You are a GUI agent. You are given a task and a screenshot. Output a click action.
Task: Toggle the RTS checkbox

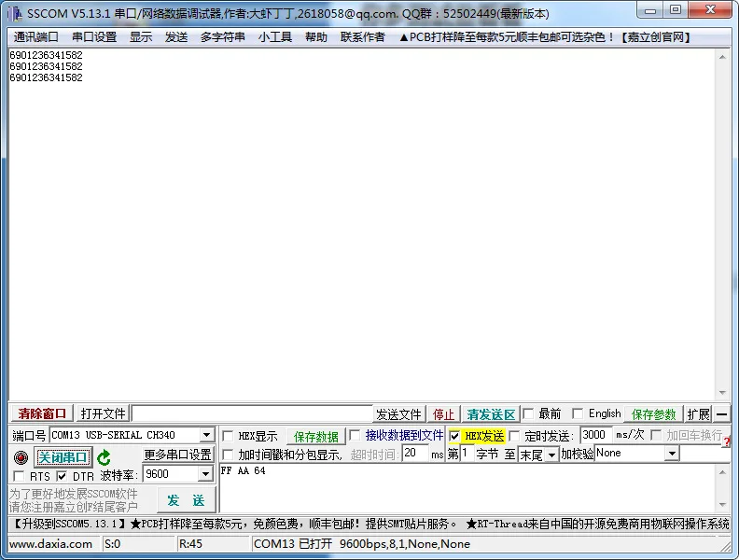coord(19,476)
